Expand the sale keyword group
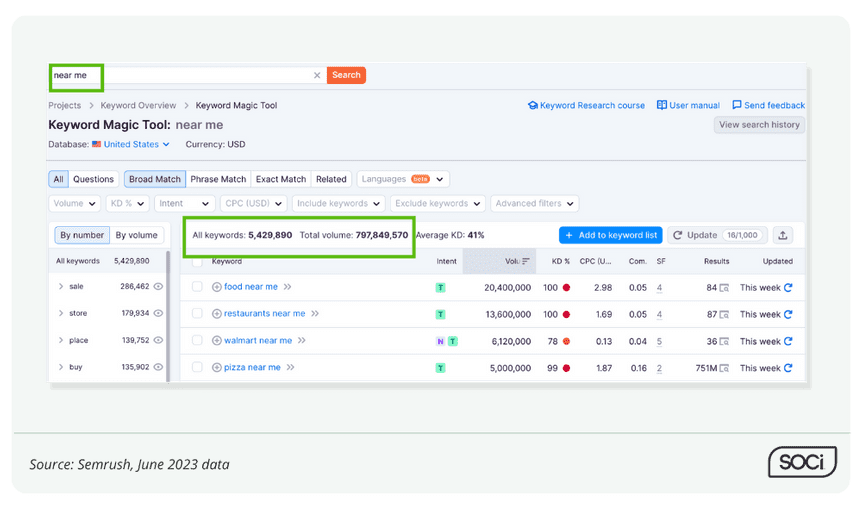862x517 pixels. 61,287
